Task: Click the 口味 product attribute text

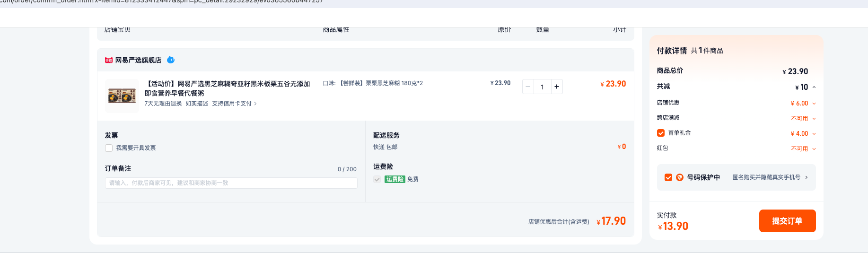Action: click(373, 83)
